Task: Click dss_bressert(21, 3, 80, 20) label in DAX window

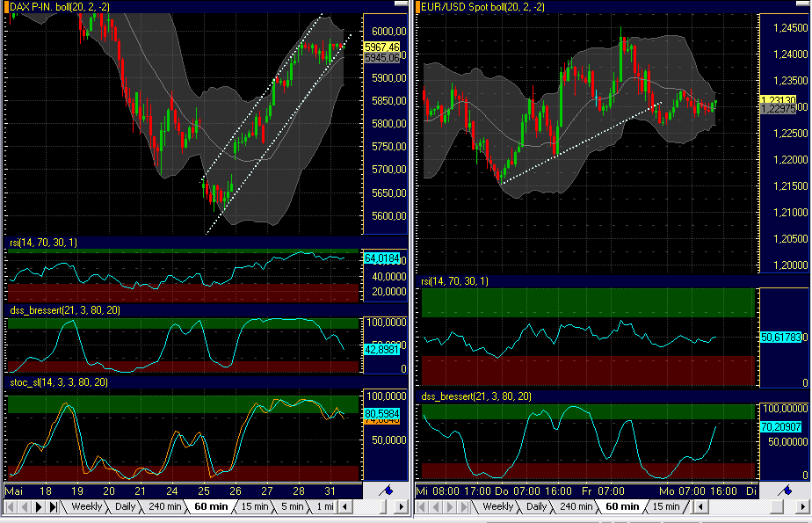Action: click(65, 310)
